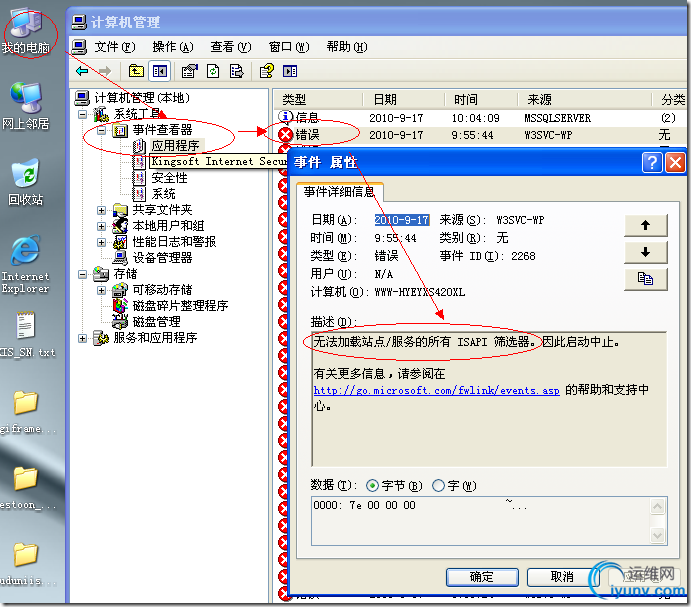Open the 窗口(W) menu
691x607 pixels.
pyautogui.click(x=289, y=47)
